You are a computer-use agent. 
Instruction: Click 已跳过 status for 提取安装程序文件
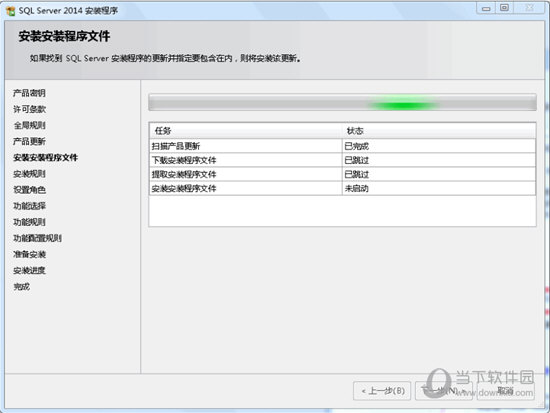[438, 174]
